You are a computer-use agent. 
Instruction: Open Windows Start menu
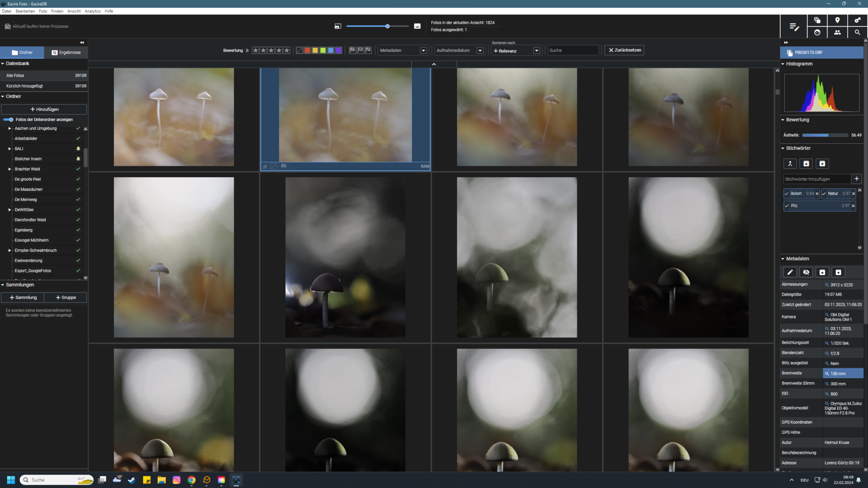click(x=11, y=480)
